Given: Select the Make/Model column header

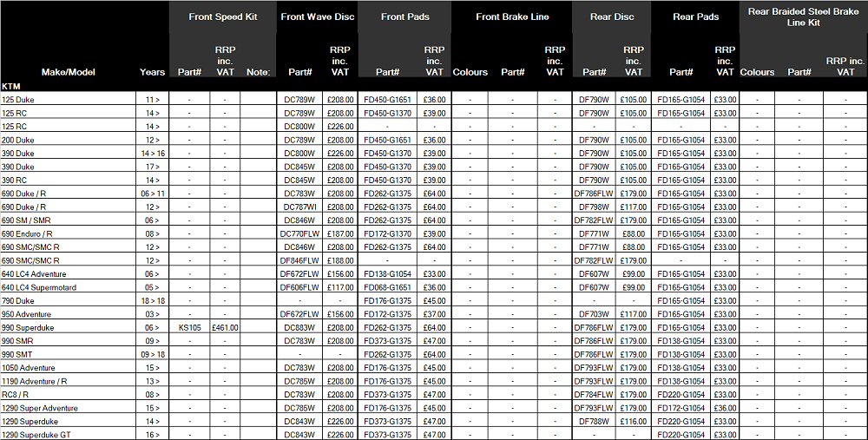Looking at the screenshot, I should click(x=68, y=72).
